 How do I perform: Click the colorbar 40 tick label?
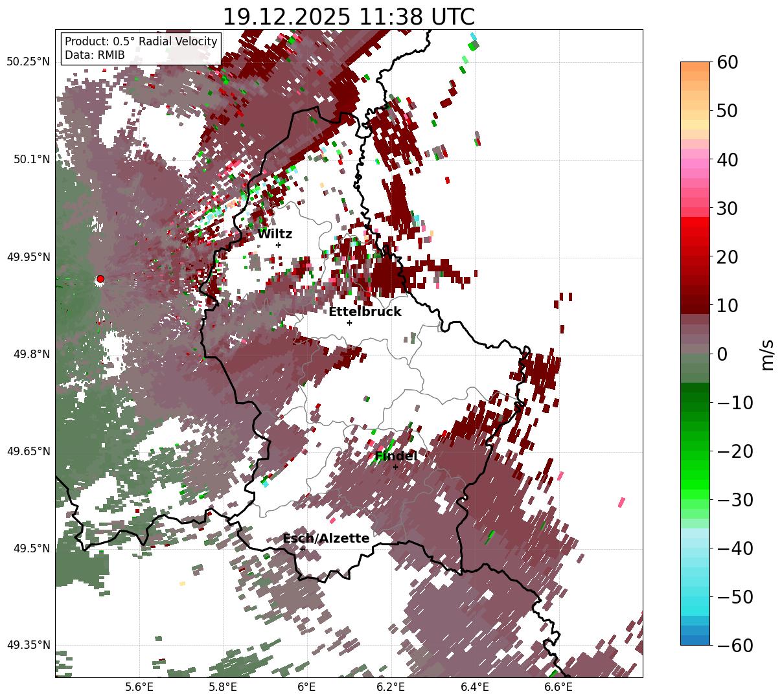pyautogui.click(x=727, y=159)
